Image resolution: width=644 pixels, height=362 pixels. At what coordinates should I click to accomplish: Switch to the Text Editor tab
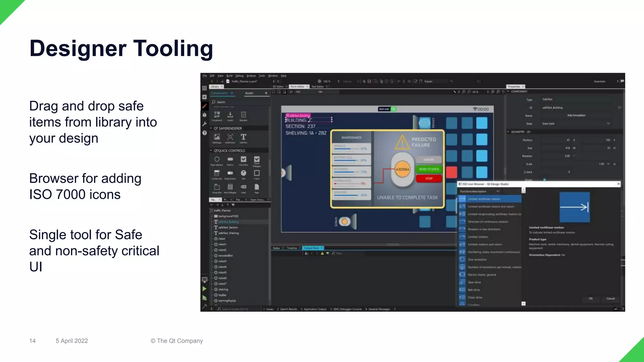[x=318, y=86]
